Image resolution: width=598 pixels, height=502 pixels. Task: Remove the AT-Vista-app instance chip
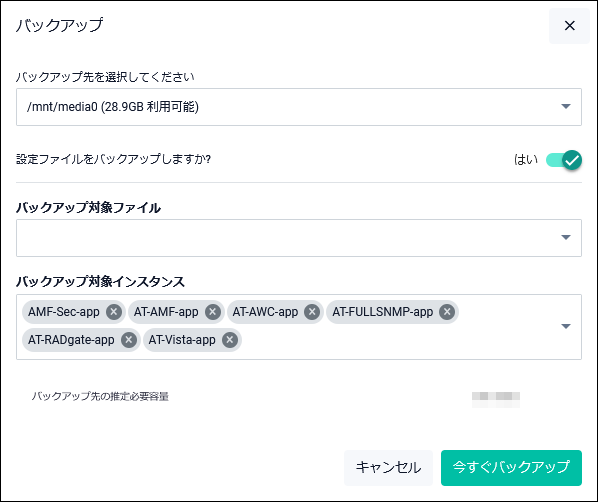pos(230,339)
